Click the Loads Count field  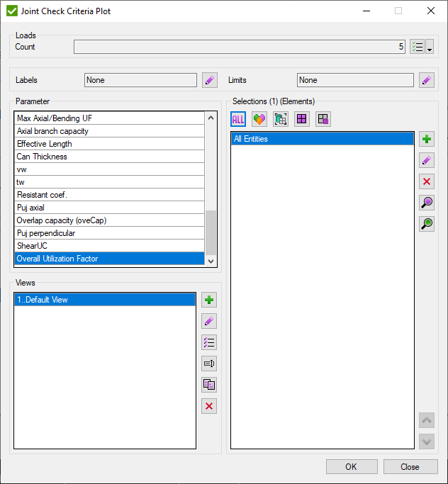pos(240,47)
